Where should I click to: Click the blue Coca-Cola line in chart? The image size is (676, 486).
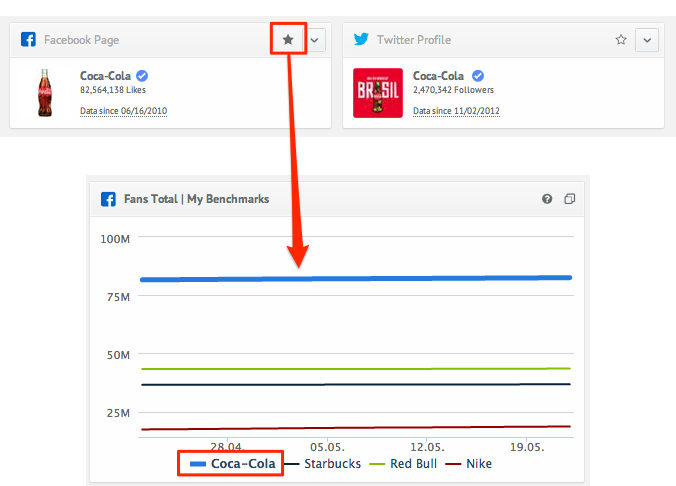coord(356,279)
